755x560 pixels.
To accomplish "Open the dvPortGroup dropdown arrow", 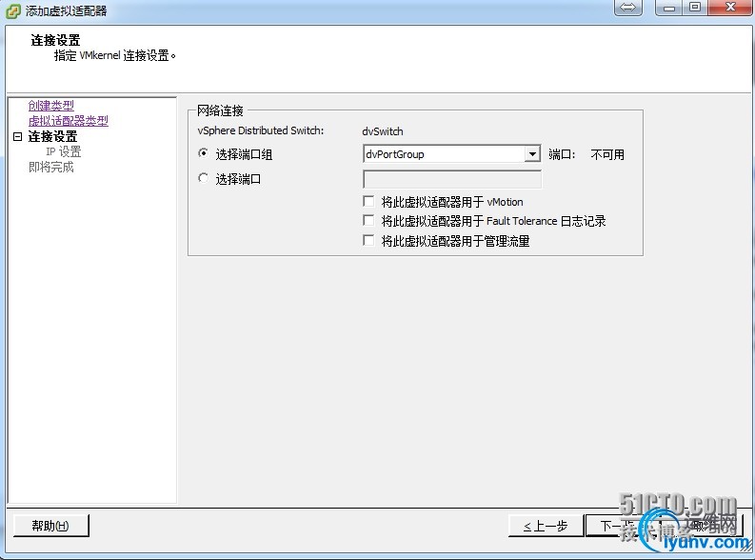I will (x=532, y=154).
